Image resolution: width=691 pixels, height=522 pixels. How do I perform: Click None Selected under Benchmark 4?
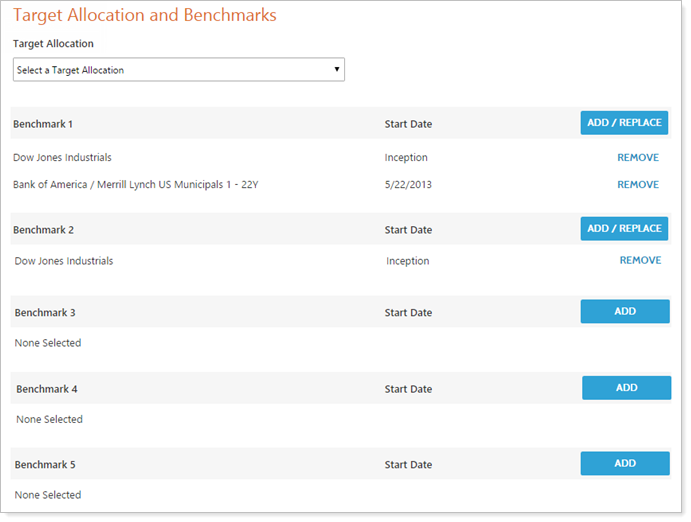pyautogui.click(x=49, y=420)
